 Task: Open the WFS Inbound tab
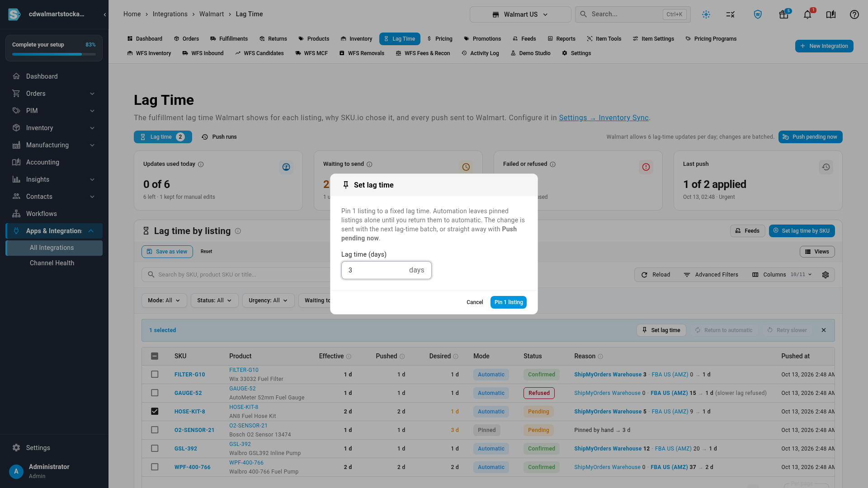[x=203, y=53]
